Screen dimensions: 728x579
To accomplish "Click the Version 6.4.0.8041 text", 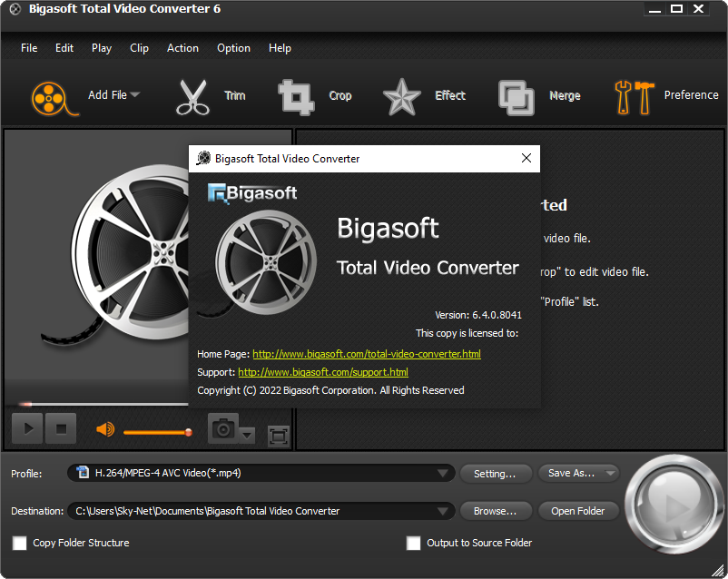I will click(478, 315).
